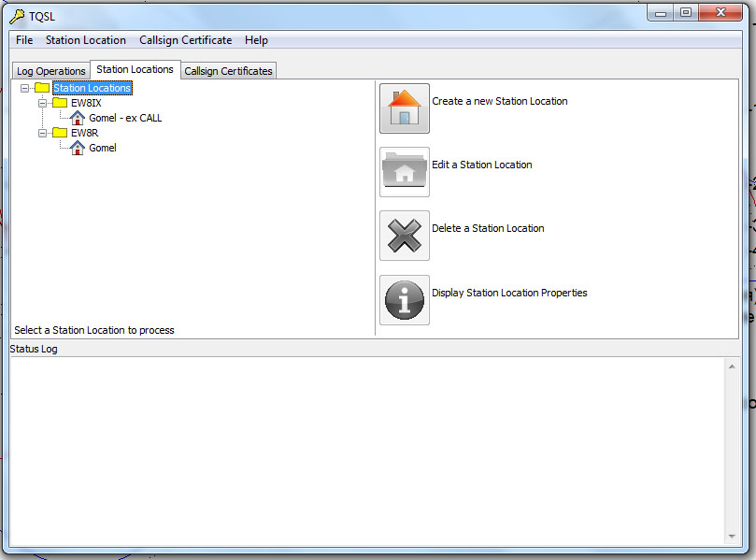The image size is (756, 560).
Task: Collapse the Station Locations root tree node
Action: pyautogui.click(x=24, y=88)
